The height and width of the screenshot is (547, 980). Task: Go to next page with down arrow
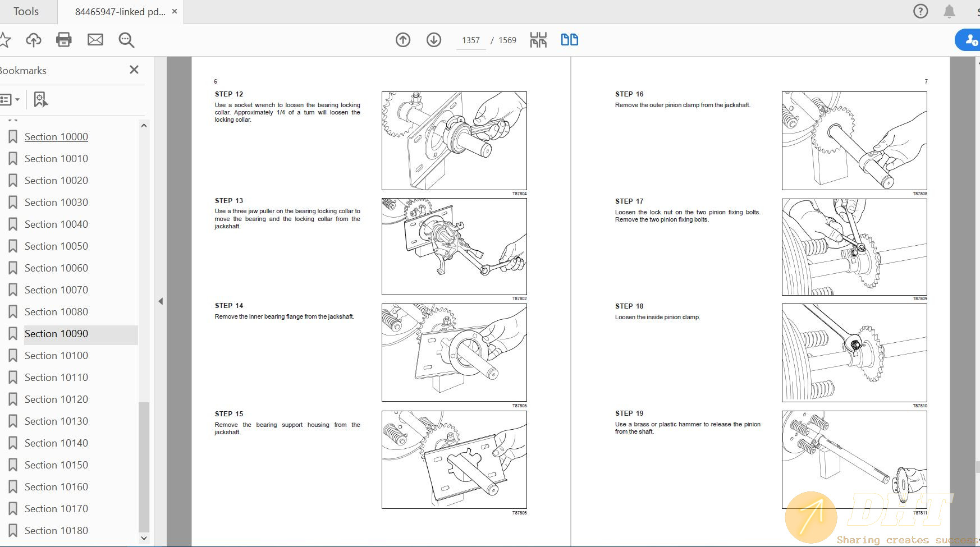click(434, 40)
